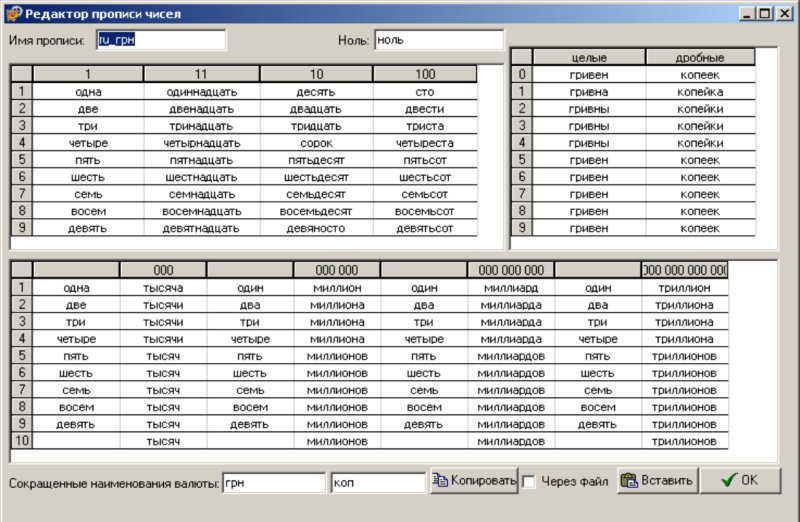Screen dimensions: 800x522
Task: Click the Копировать button
Action: coord(474,481)
